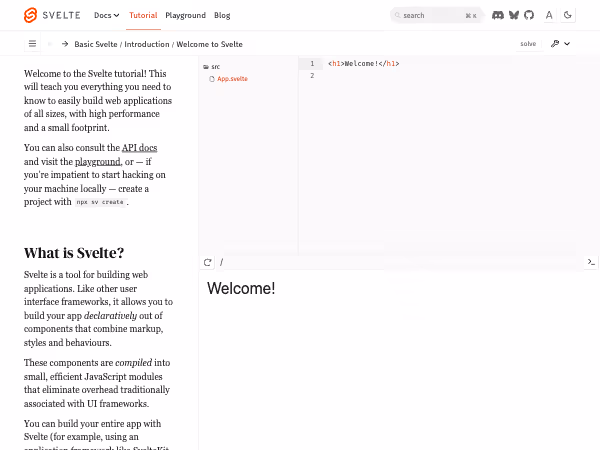Open Discord chat link icon

(498, 15)
